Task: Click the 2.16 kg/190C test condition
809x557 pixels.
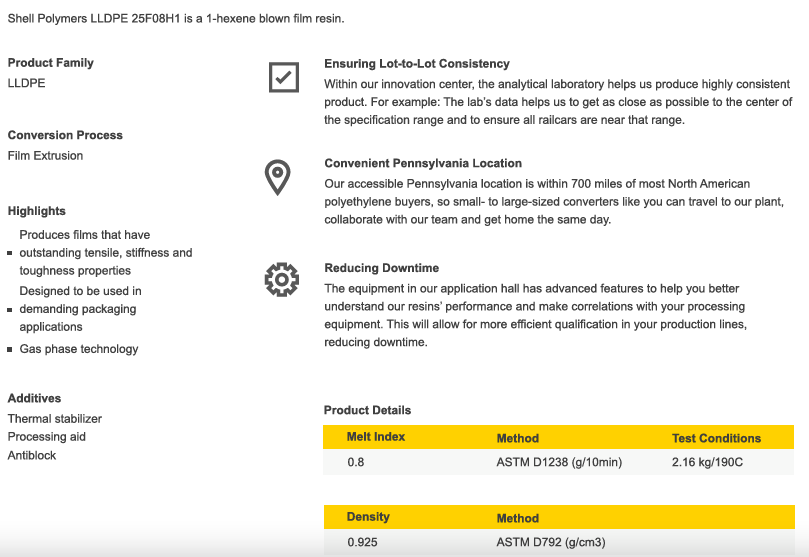Action: point(707,463)
